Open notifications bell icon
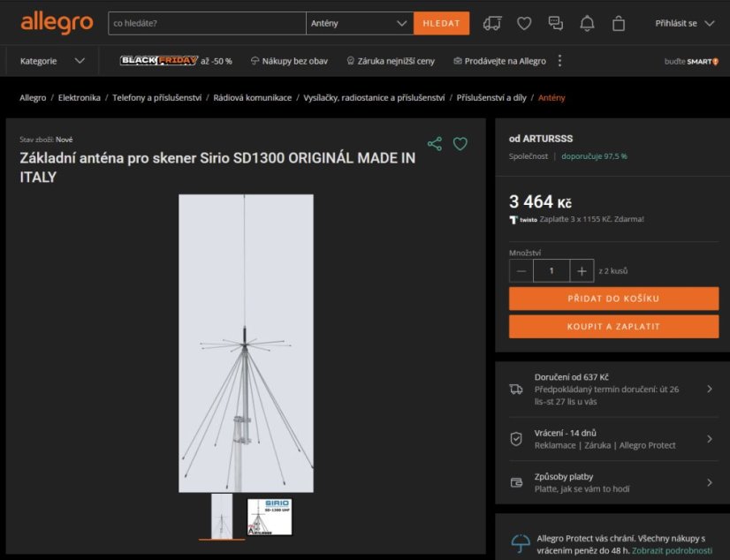Viewport: 730px width, 560px height. (x=587, y=23)
